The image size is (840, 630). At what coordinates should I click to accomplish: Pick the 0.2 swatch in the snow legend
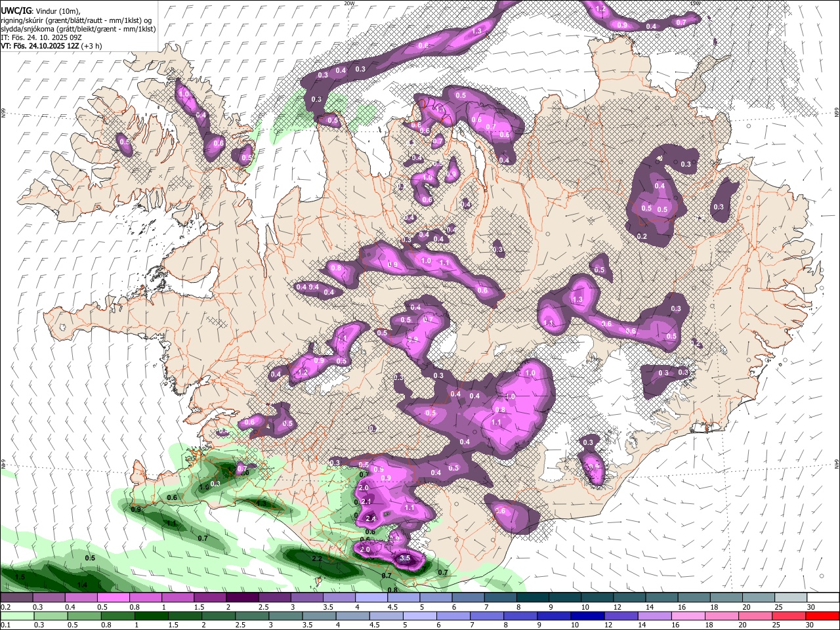(x=16, y=597)
